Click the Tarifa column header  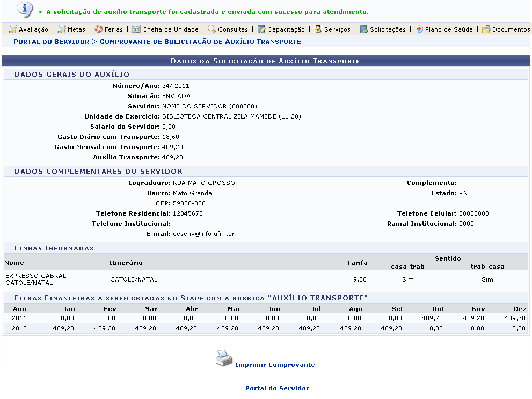tap(357, 263)
